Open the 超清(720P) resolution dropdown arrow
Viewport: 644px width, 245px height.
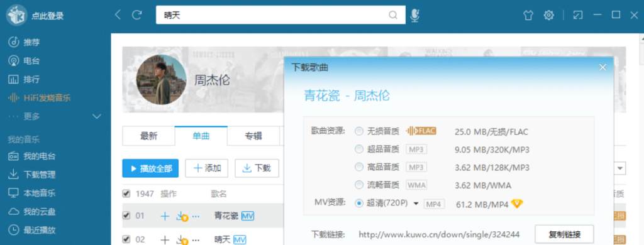coord(416,204)
